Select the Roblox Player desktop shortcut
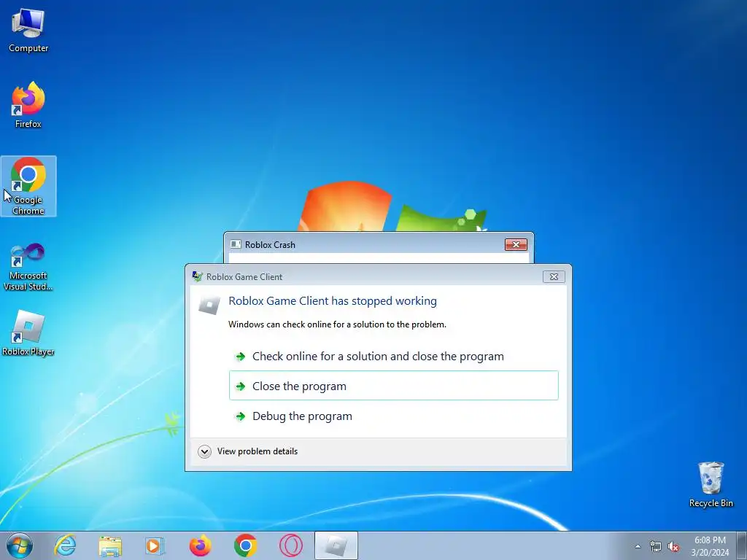Viewport: 747px width, 560px height. click(x=28, y=332)
